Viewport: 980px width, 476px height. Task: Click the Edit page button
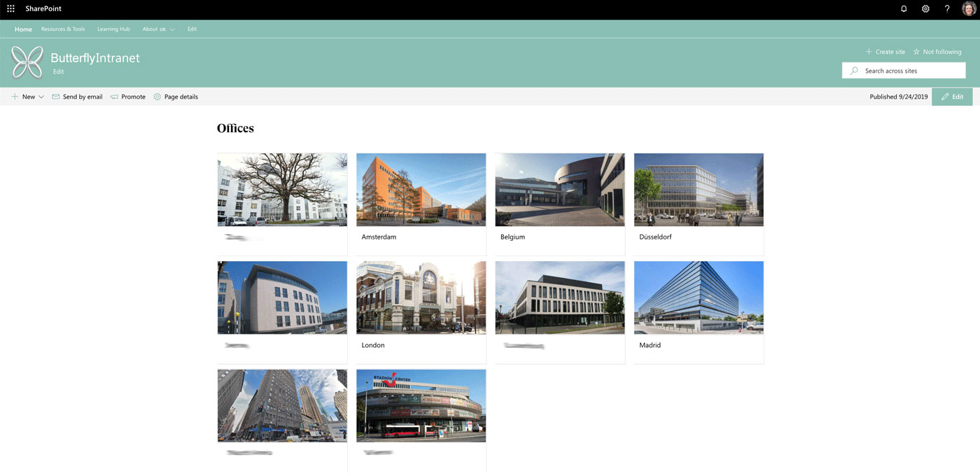952,96
